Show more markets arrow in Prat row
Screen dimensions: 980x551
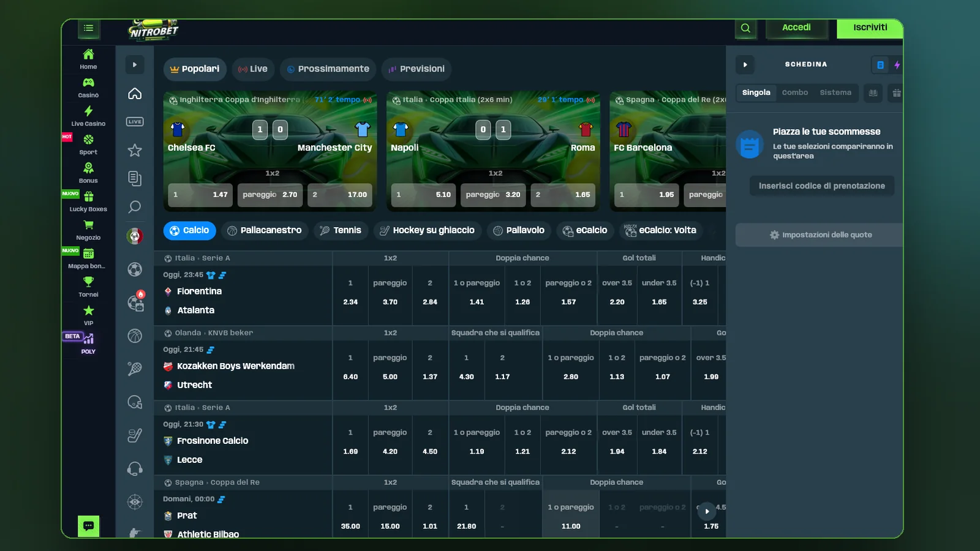(x=707, y=511)
